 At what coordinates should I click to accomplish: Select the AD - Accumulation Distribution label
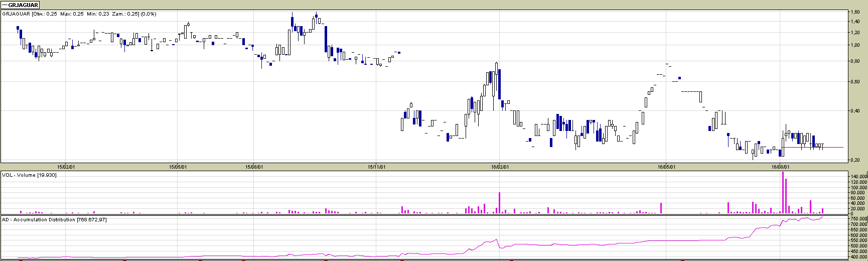pyautogui.click(x=54, y=220)
